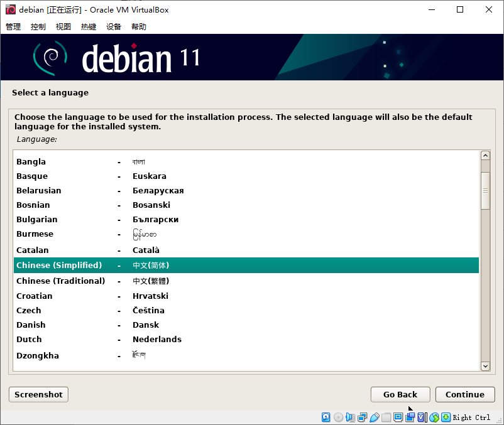Open the 帮助 menu
The height and width of the screenshot is (425, 504).
pyautogui.click(x=139, y=26)
